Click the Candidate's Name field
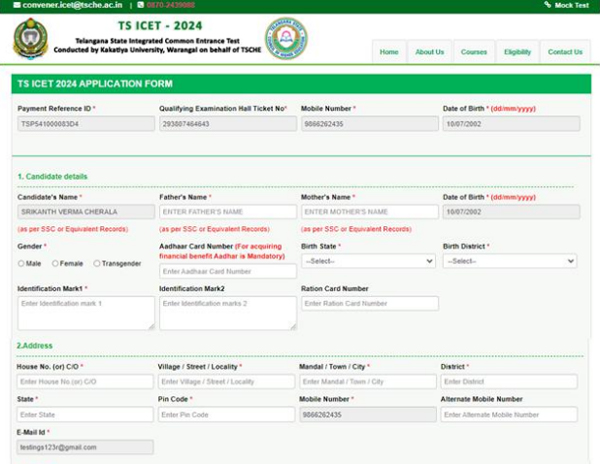The image size is (600, 464). (86, 212)
